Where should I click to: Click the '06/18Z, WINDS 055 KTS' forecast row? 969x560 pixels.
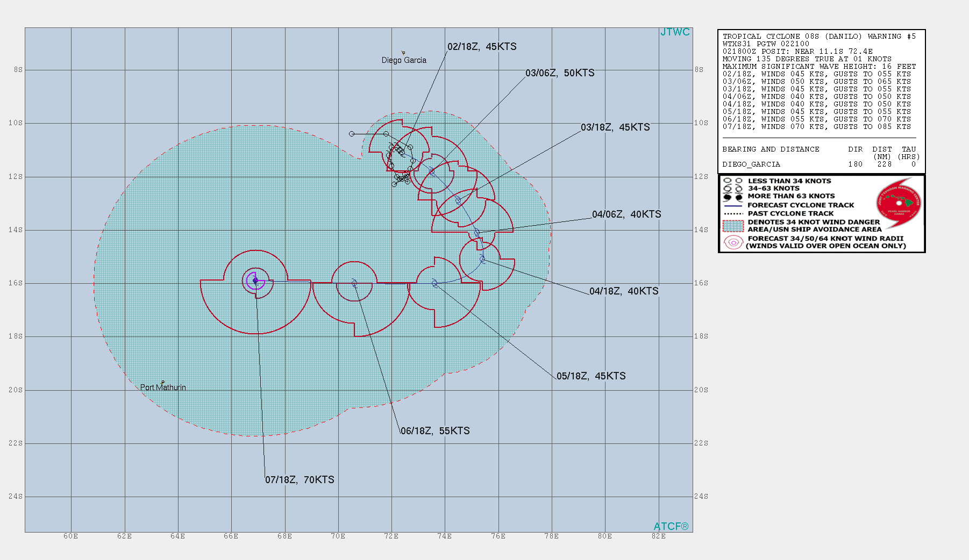817,119
